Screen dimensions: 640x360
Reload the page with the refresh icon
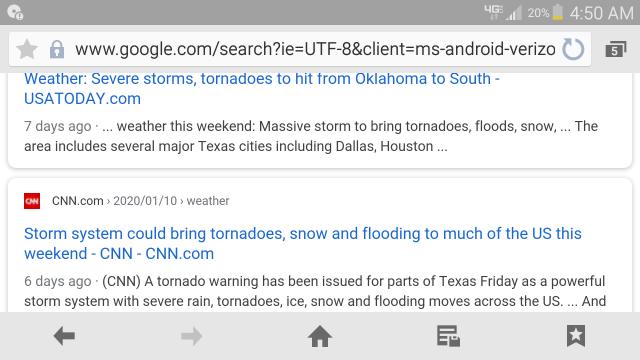573,49
